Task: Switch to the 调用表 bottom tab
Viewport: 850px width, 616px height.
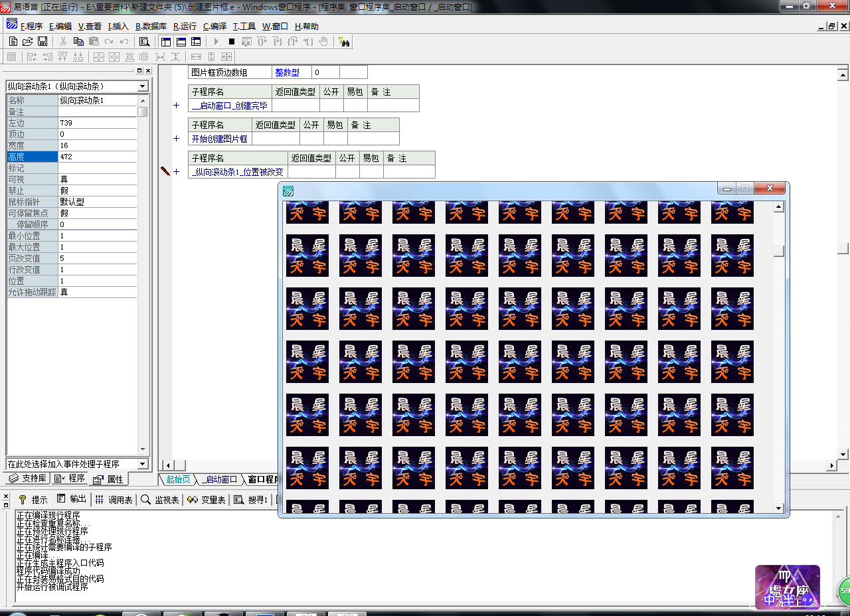Action: (114, 499)
